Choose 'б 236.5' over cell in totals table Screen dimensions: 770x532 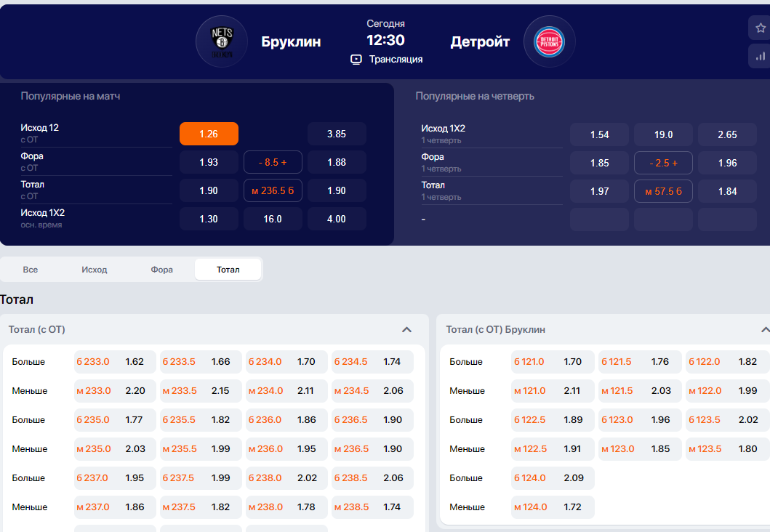pyautogui.click(x=373, y=419)
